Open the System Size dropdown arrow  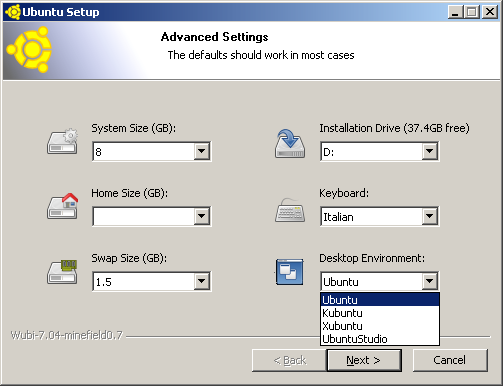202,151
